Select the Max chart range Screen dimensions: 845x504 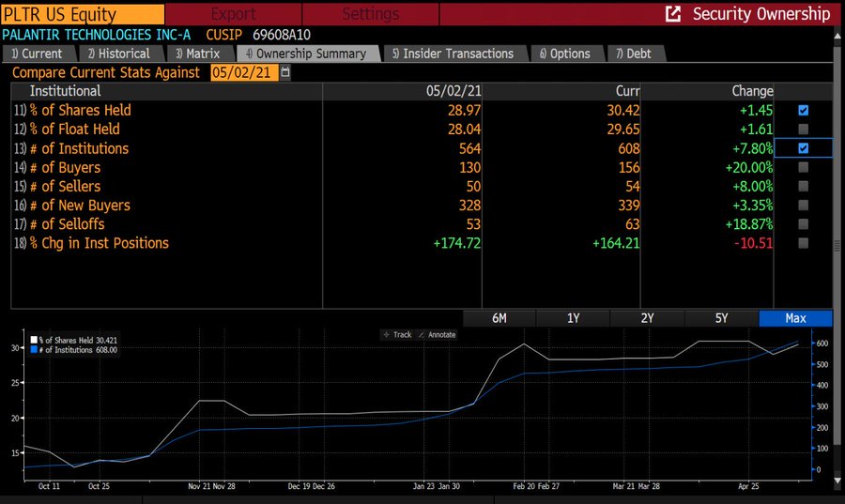click(x=795, y=318)
